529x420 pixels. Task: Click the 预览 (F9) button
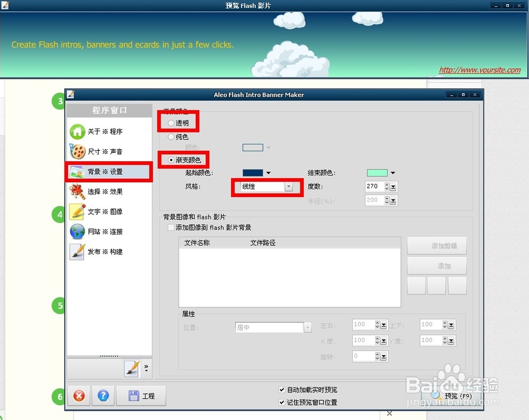(451, 396)
